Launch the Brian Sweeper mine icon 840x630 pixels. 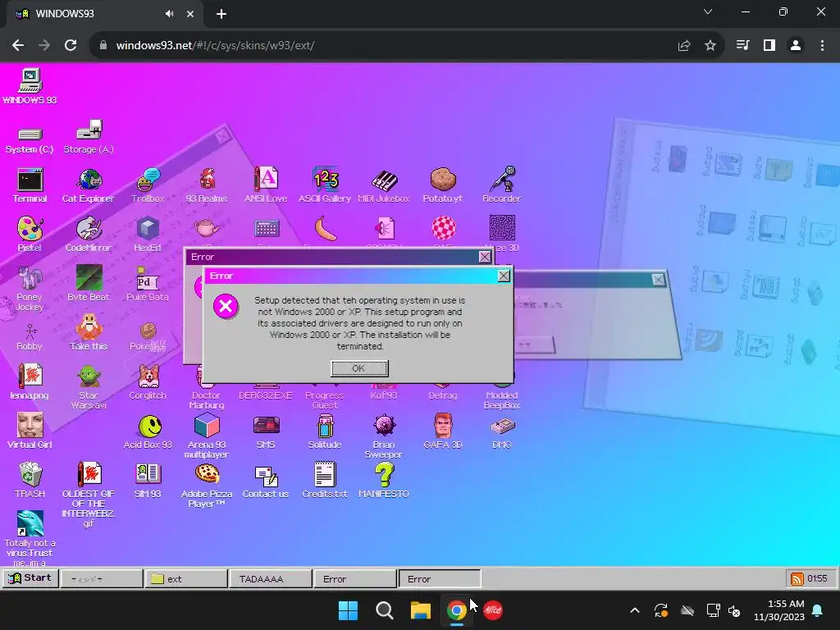click(384, 426)
